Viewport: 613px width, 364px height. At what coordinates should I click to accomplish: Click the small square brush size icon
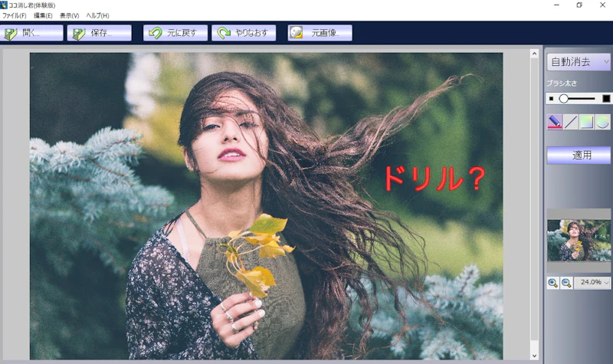point(551,99)
